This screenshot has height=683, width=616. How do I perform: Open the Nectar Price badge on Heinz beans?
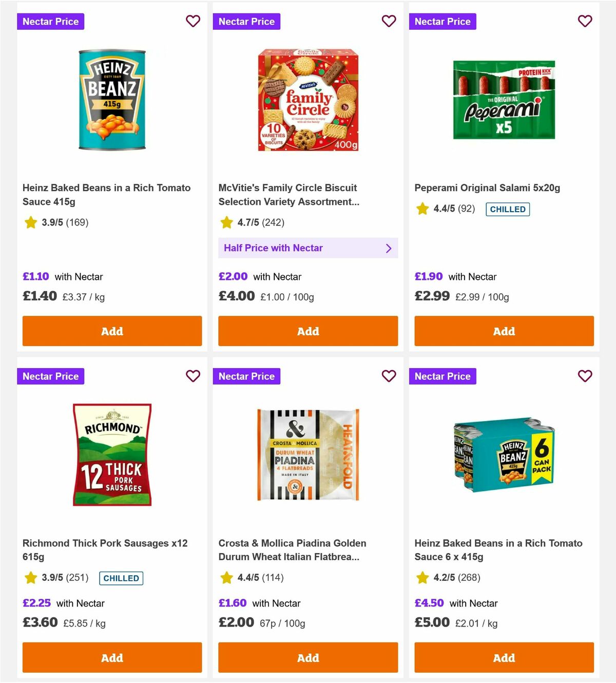click(x=50, y=21)
